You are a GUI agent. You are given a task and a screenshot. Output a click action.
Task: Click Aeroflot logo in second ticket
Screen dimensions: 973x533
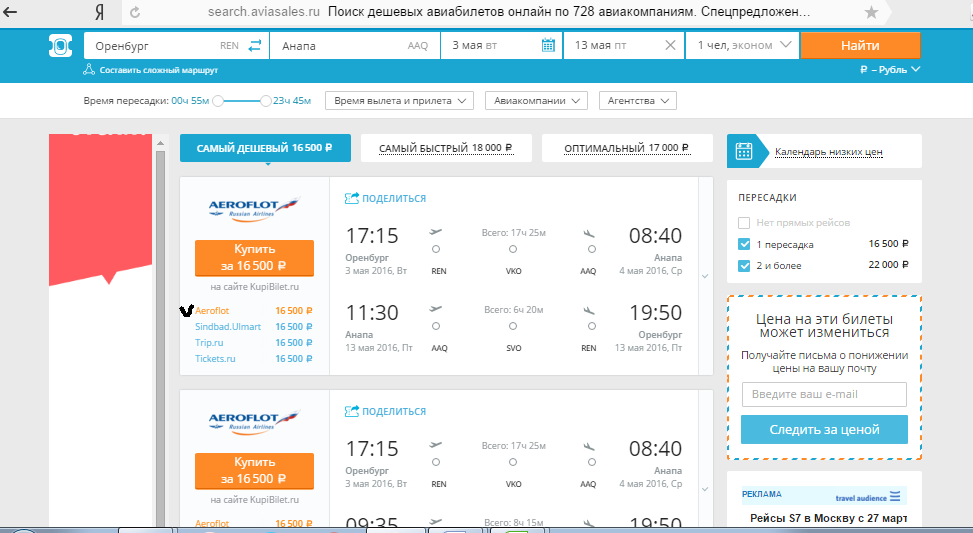[x=254, y=422]
